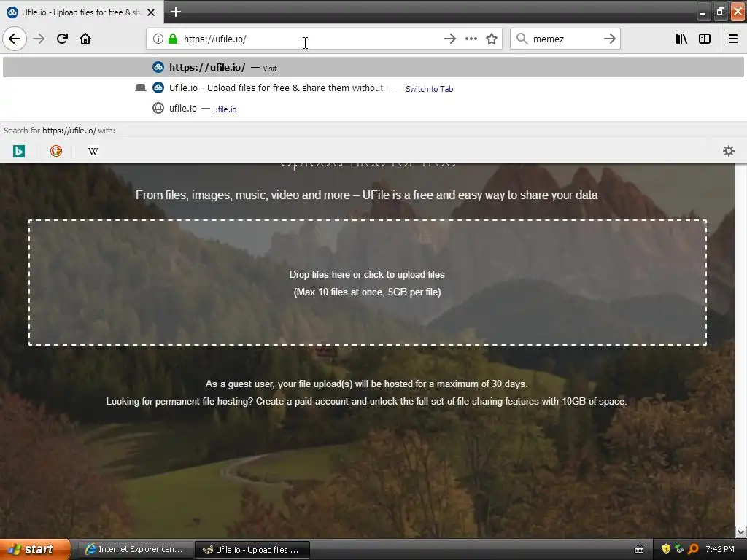Screen dimensions: 747x560
Task: Open search settings gear
Action: pos(729,151)
